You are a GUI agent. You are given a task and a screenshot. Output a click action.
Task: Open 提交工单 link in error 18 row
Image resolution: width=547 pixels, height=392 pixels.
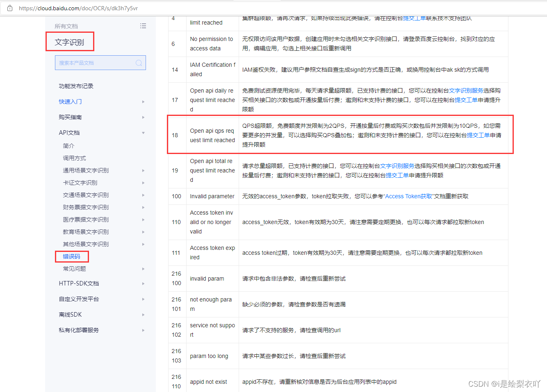(x=478, y=135)
